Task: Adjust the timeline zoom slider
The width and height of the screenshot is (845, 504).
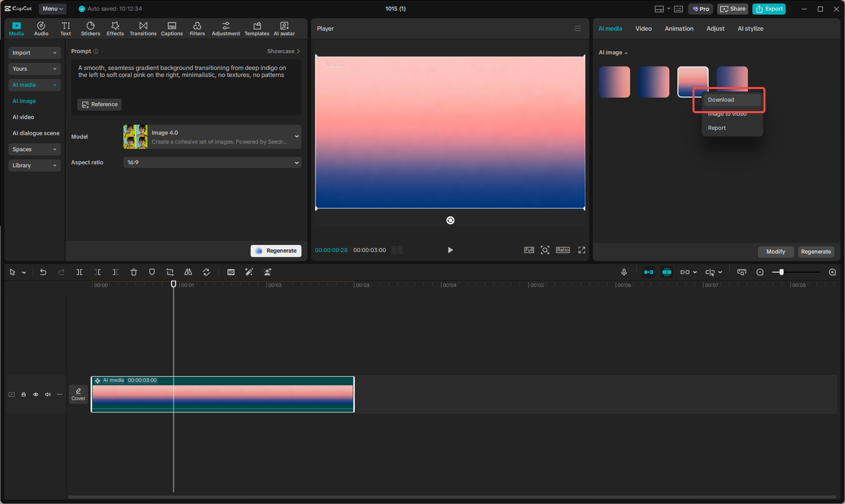Action: tap(781, 272)
